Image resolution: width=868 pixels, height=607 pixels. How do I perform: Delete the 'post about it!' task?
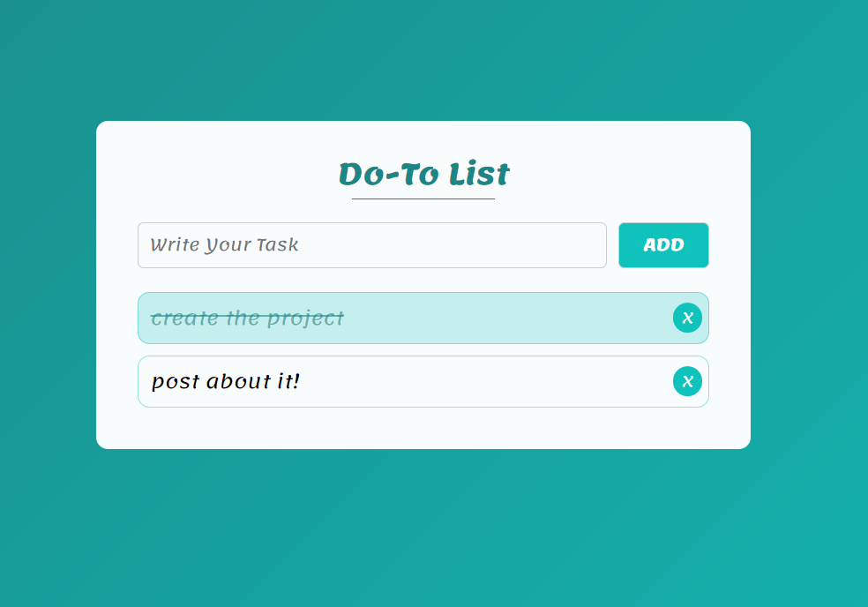coord(687,381)
